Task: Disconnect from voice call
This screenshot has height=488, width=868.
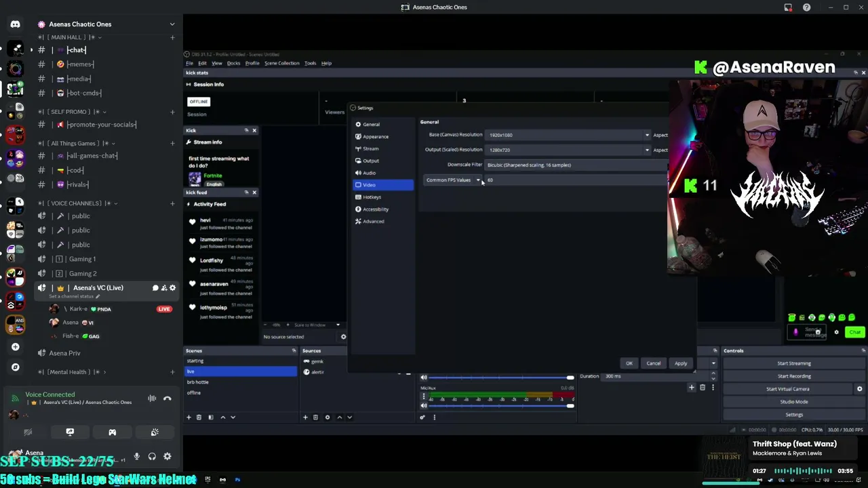Action: (167, 399)
